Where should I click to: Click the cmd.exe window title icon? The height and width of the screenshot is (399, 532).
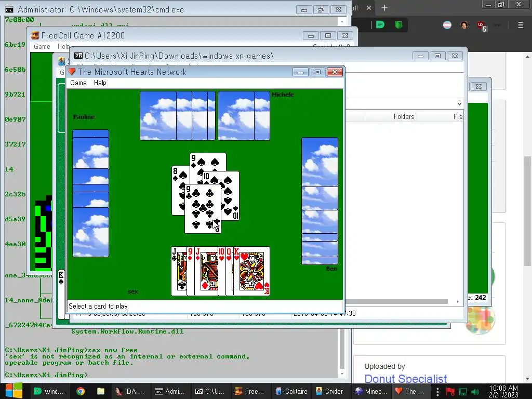[x=9, y=9]
